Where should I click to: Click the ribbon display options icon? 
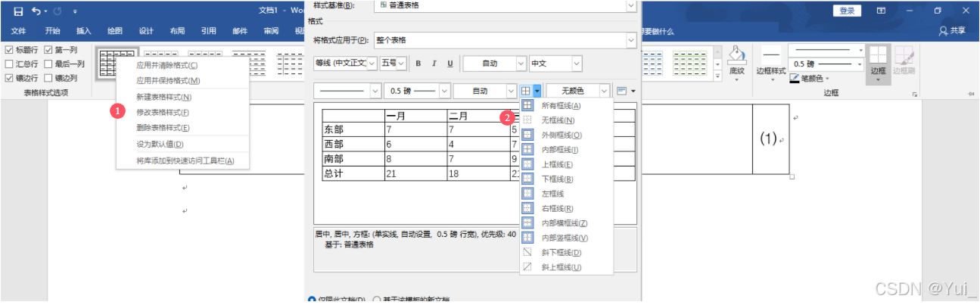click(x=881, y=11)
